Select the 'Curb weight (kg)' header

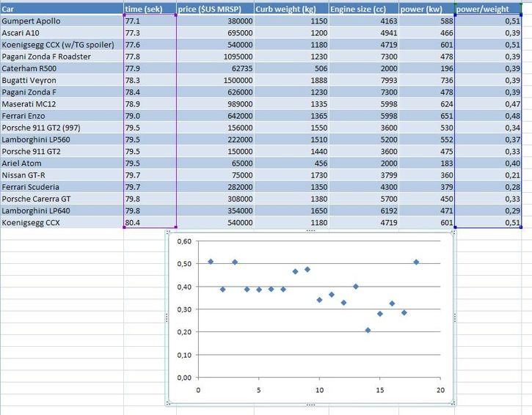(291, 9)
